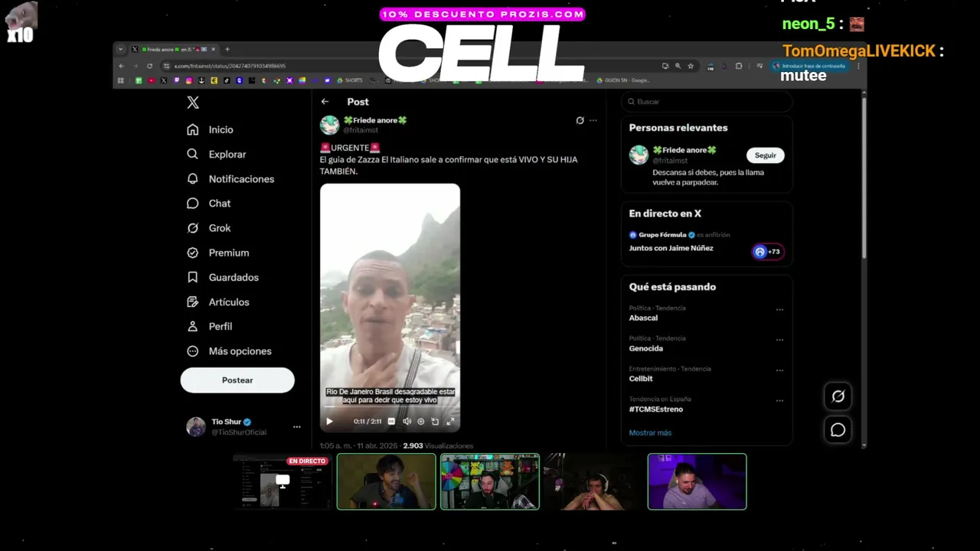Screen dimensions: 980x551
Task: Reload the page in browser
Action: (149, 66)
